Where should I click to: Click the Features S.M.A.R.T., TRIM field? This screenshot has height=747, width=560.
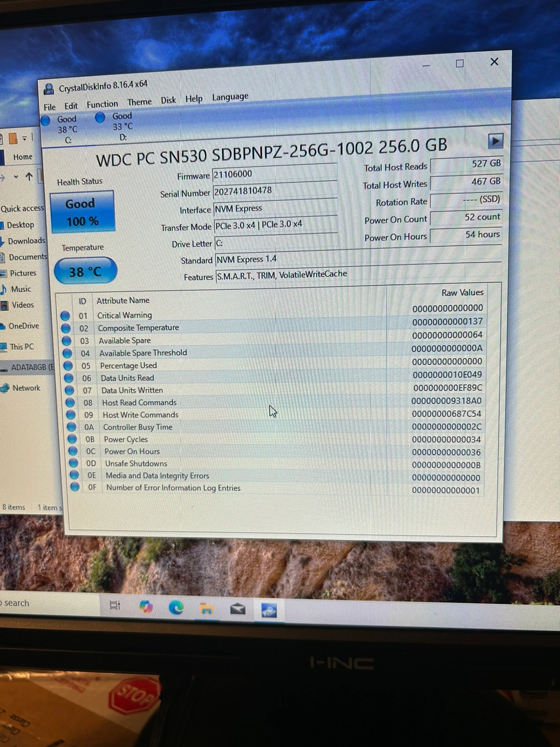pyautogui.click(x=358, y=272)
